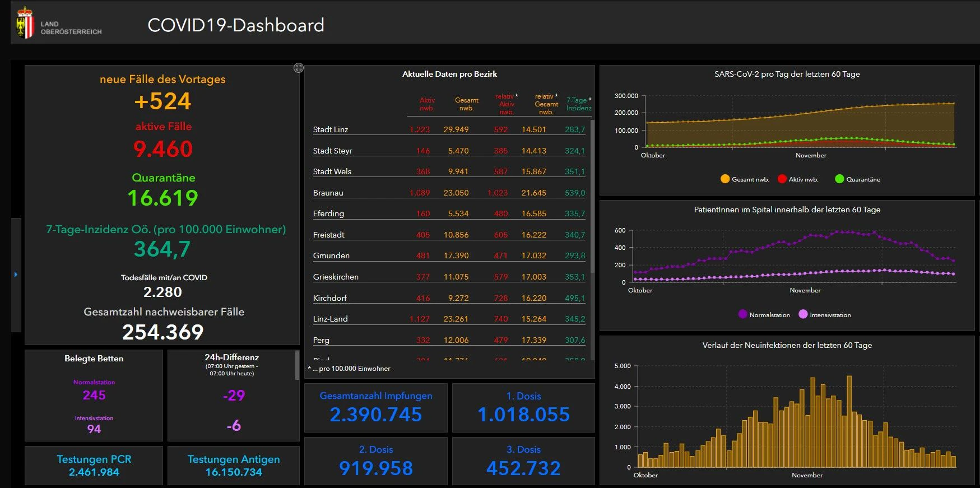This screenshot has height=488, width=980.
Task: Click 2. Dosis value 919.958
Action: [376, 468]
